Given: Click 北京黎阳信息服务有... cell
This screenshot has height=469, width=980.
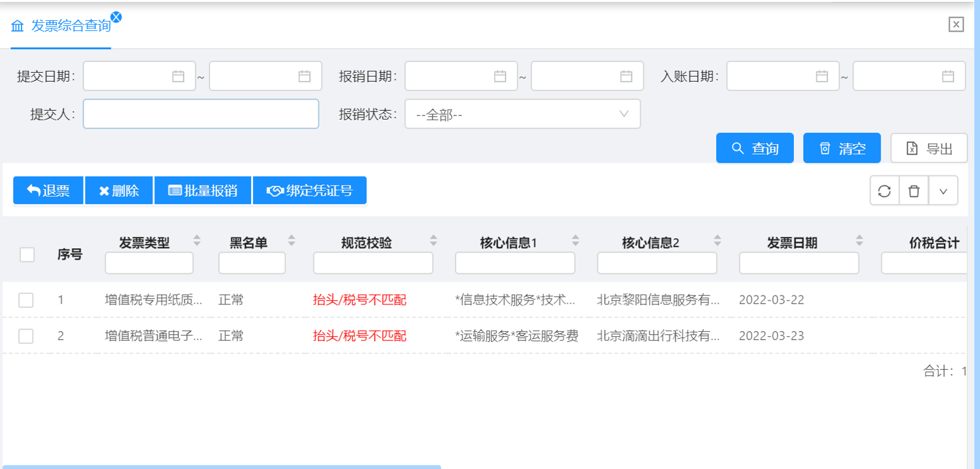Looking at the screenshot, I should pos(659,300).
